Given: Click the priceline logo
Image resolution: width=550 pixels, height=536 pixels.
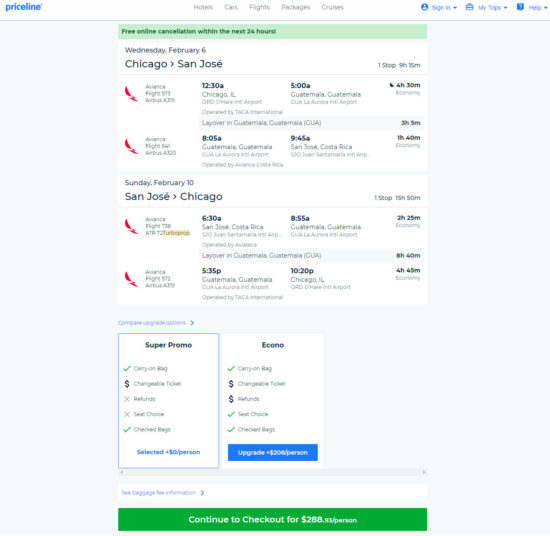Looking at the screenshot, I should pos(24,7).
